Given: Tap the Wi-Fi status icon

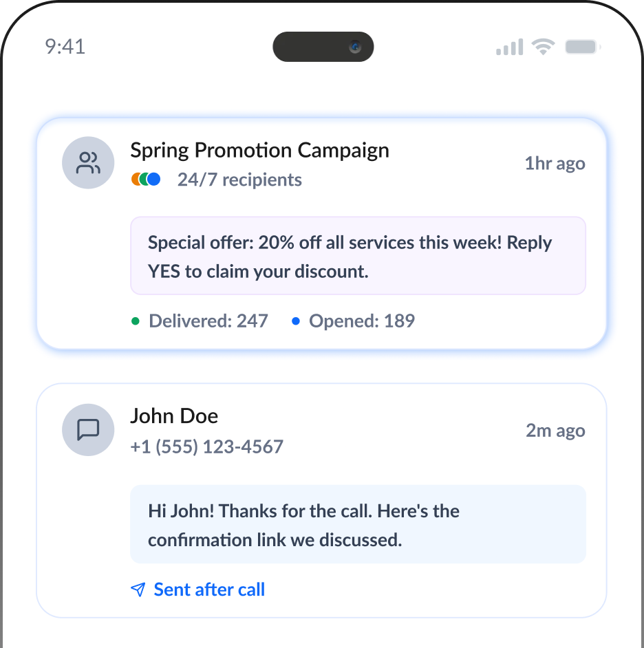Looking at the screenshot, I should coord(544,47).
